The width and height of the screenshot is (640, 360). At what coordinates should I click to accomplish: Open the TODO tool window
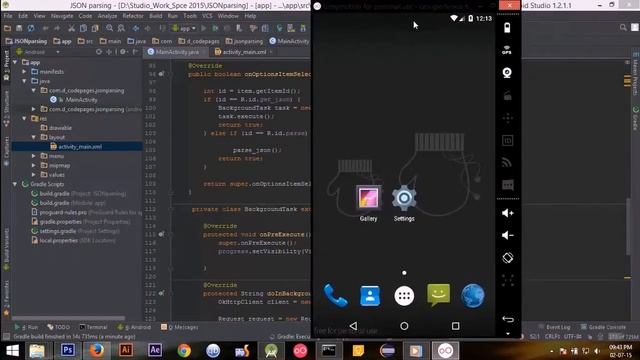[x=59, y=327]
